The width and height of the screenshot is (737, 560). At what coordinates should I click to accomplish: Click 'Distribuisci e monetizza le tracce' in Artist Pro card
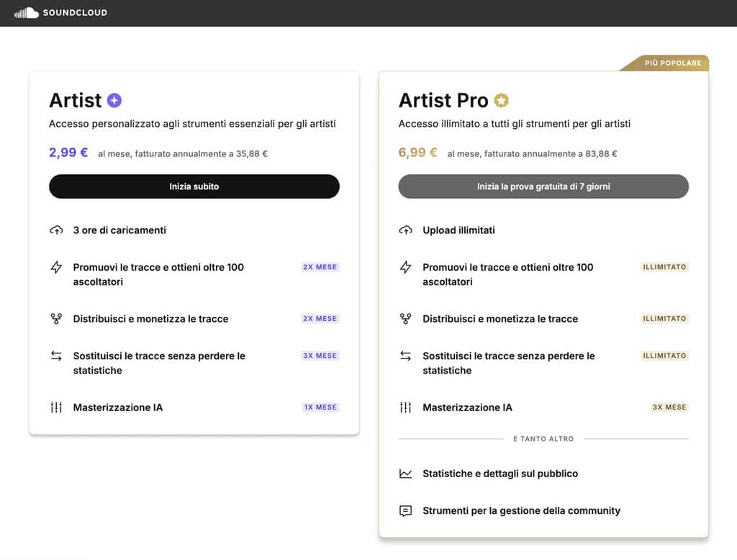coord(500,319)
